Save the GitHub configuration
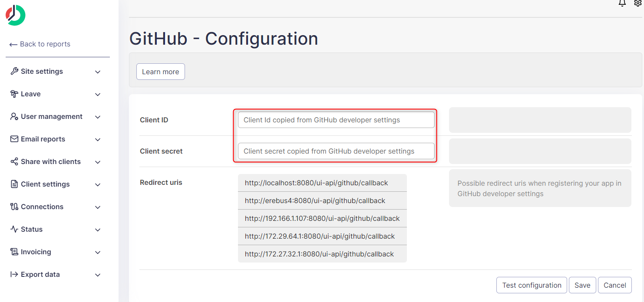This screenshot has width=644, height=302. tap(582, 285)
